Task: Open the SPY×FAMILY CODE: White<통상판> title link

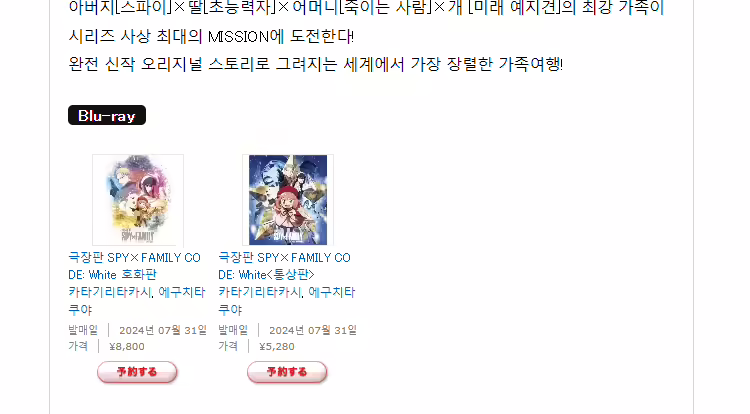Action: tap(285, 266)
